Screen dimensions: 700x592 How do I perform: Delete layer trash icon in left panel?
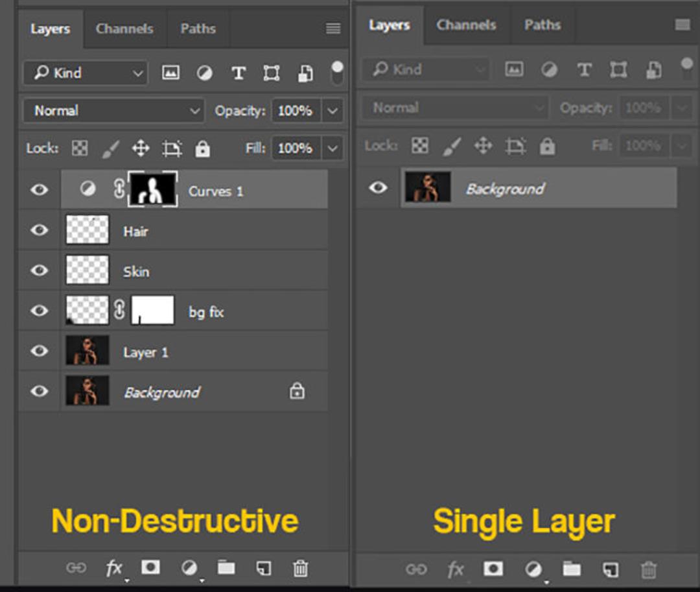[301, 568]
